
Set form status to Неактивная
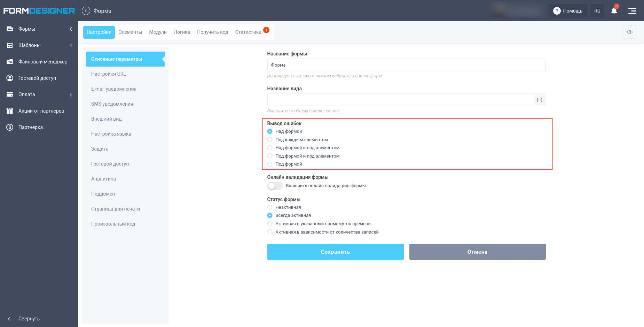[270, 207]
